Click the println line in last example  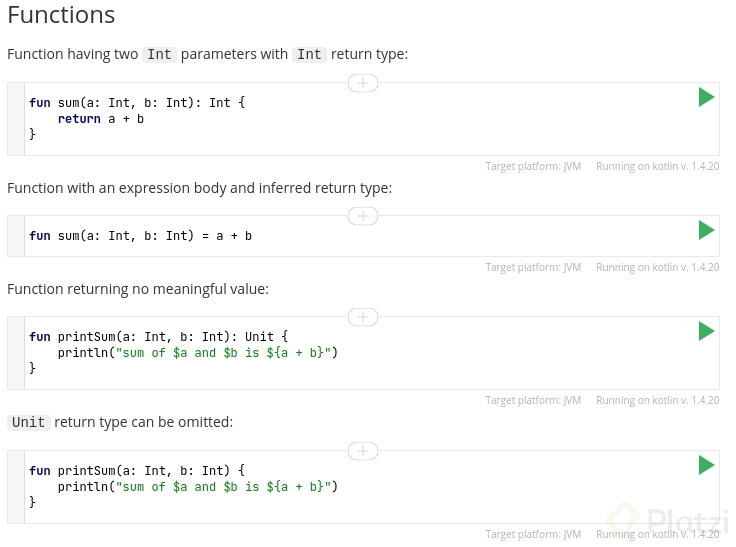[198, 487]
